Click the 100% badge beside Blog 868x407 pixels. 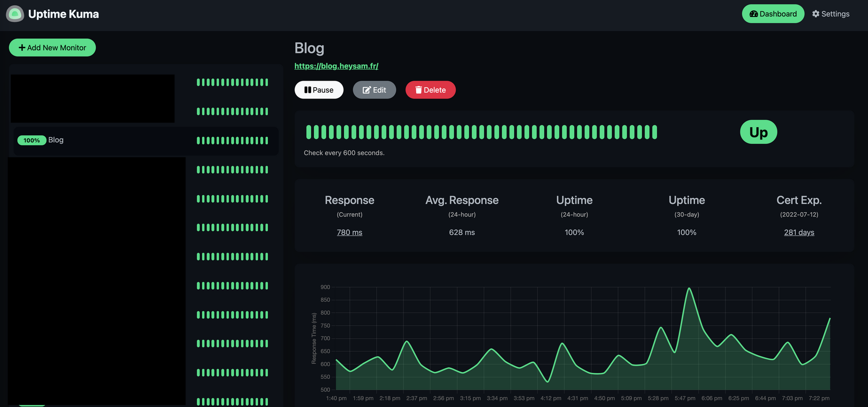32,140
